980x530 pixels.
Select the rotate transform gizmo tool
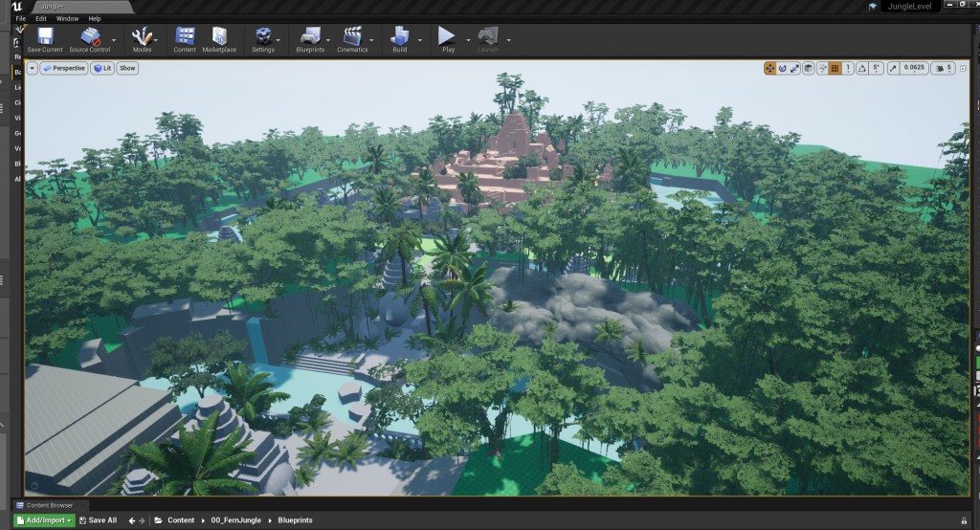coord(783,68)
